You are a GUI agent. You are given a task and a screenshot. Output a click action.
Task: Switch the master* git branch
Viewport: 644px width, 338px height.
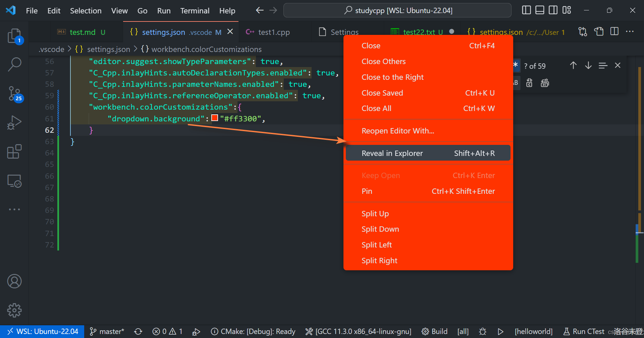(x=107, y=332)
